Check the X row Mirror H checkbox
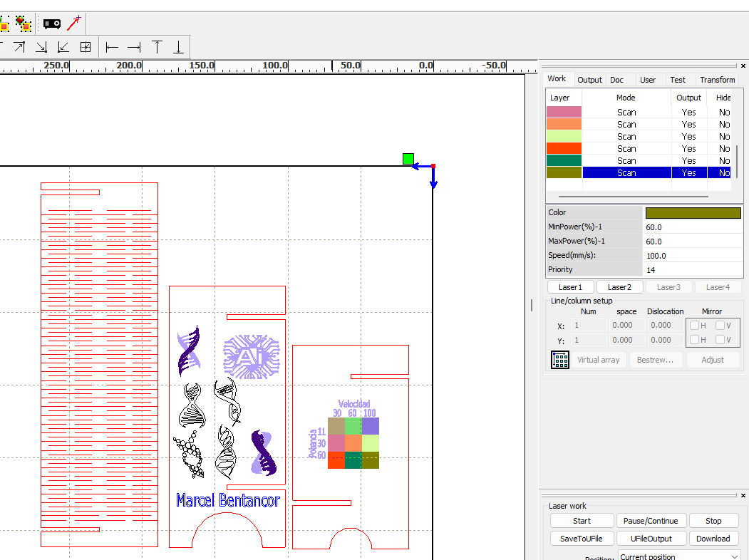Image resolution: width=749 pixels, height=560 pixels. 695,326
